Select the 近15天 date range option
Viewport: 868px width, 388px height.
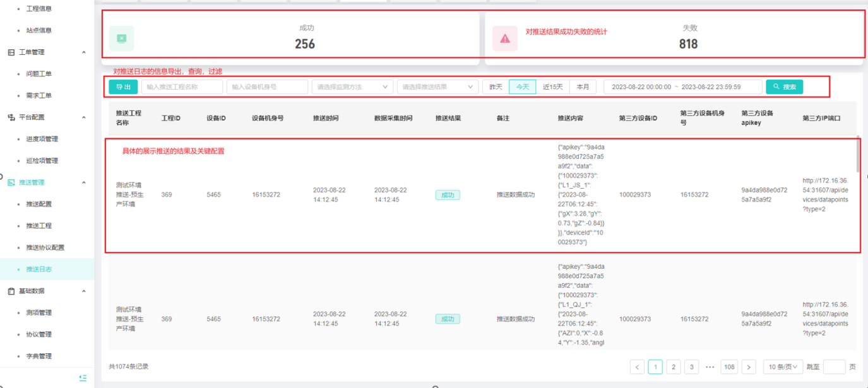tap(552, 87)
